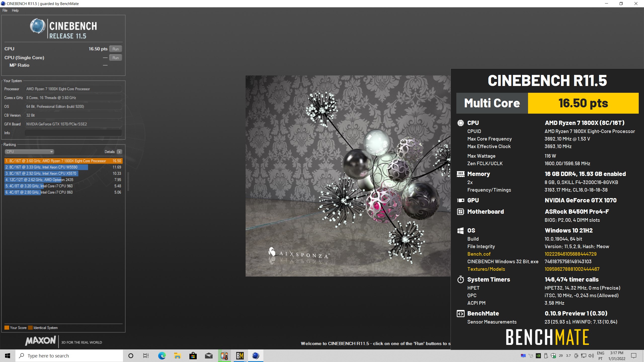This screenshot has height=362, width=644.
Task: Select the Ryzen 7 1800X ranking row
Action: (x=63, y=161)
